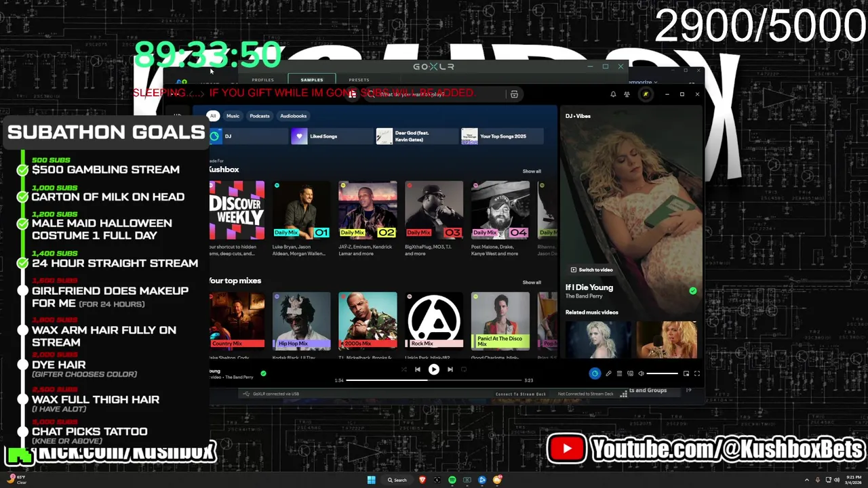
Task: Open the DJ shortcut tile
Action: coord(248,136)
